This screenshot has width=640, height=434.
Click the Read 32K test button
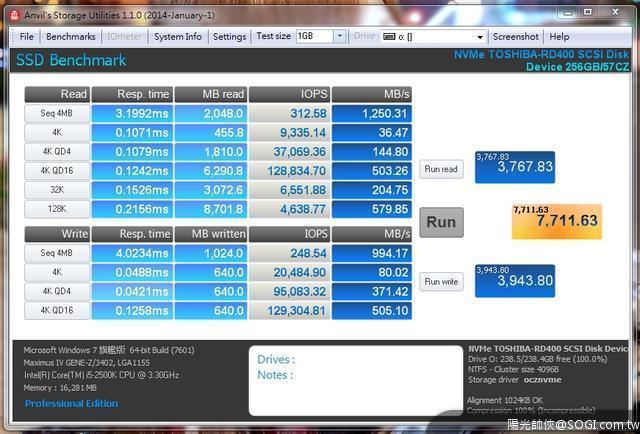pos(58,189)
